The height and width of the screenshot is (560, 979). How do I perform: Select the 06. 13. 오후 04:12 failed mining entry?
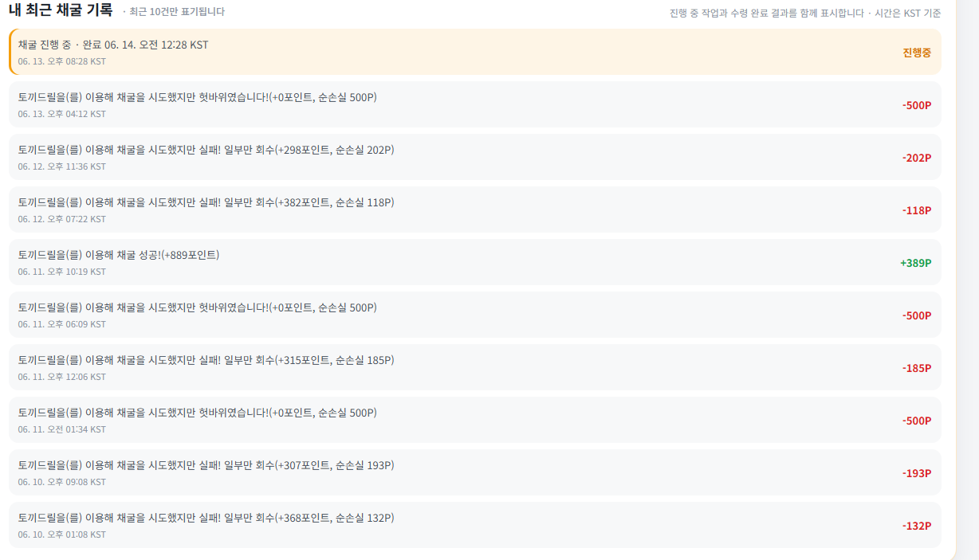point(475,104)
